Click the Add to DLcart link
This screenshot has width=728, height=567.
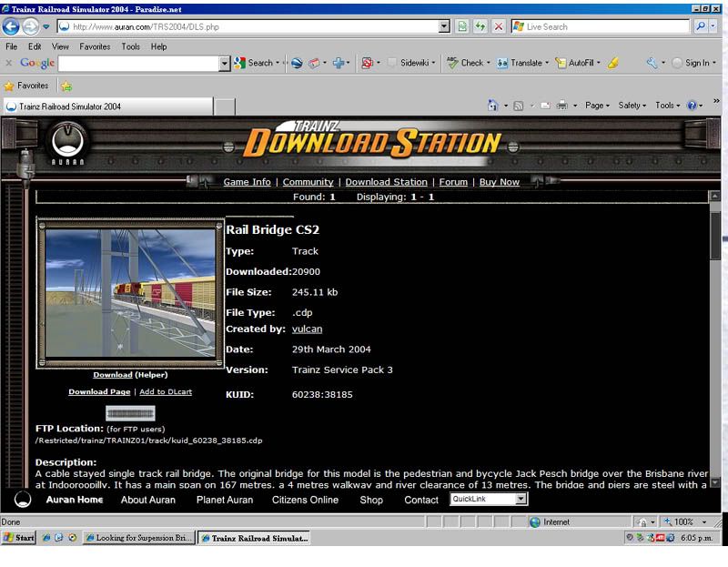click(166, 392)
